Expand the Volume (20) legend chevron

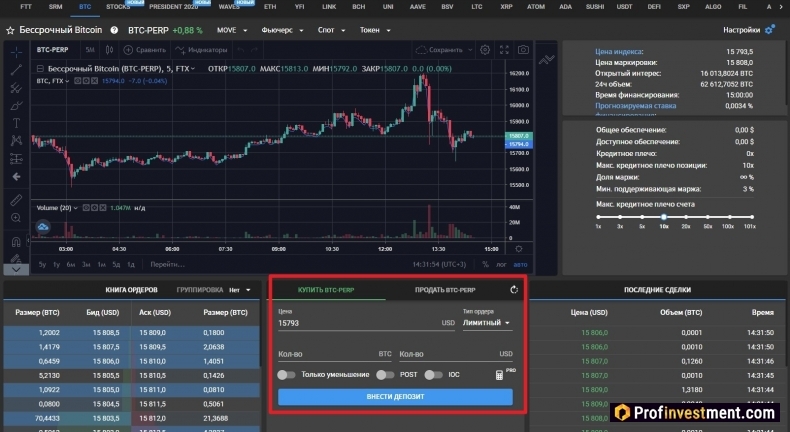click(76, 208)
